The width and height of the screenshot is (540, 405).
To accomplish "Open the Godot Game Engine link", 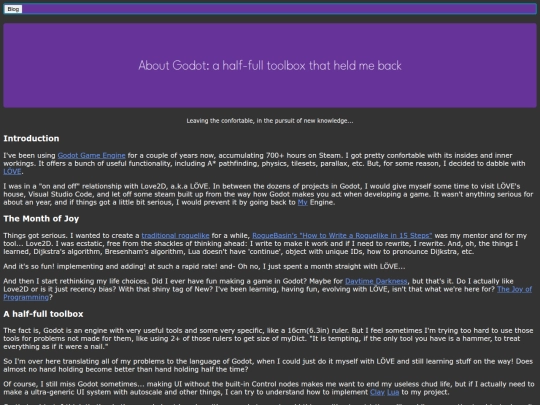I will click(91, 156).
